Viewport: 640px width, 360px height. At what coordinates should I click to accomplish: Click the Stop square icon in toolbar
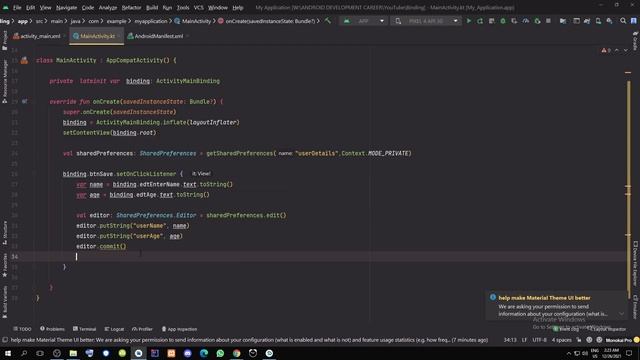(548, 21)
